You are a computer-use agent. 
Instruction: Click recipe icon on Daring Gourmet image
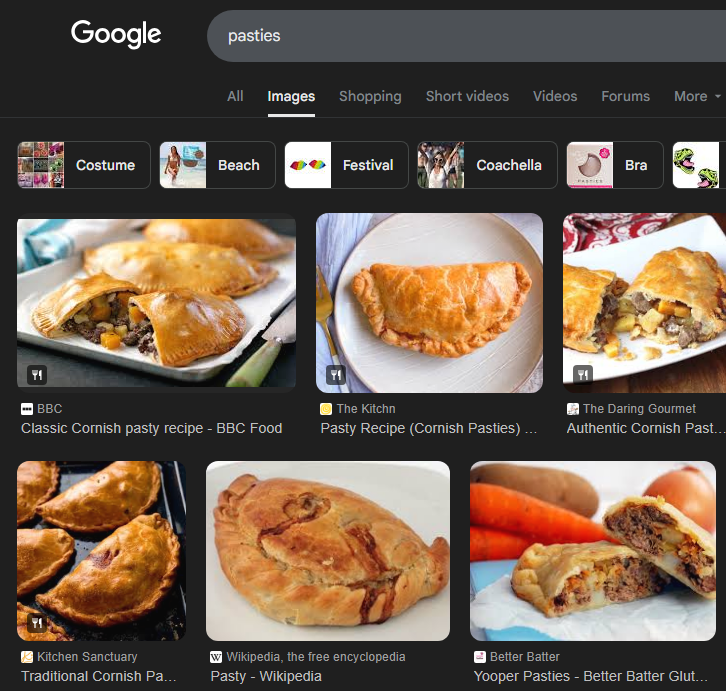582,374
